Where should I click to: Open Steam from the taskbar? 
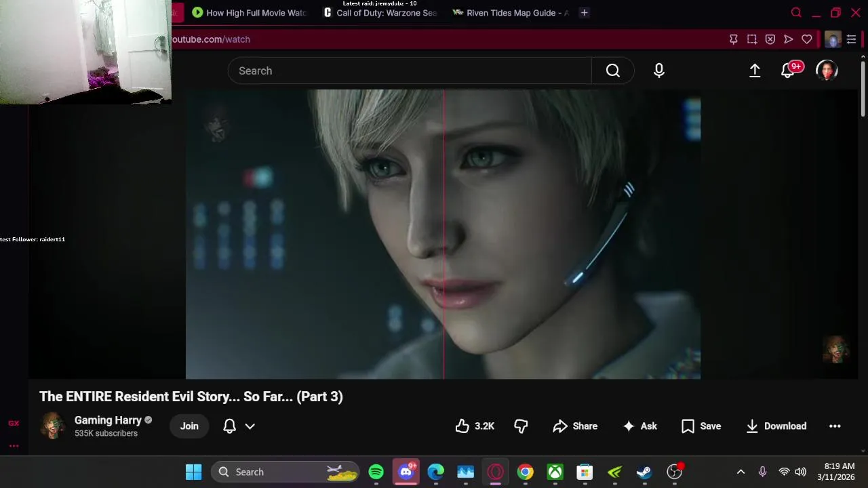[644, 472]
